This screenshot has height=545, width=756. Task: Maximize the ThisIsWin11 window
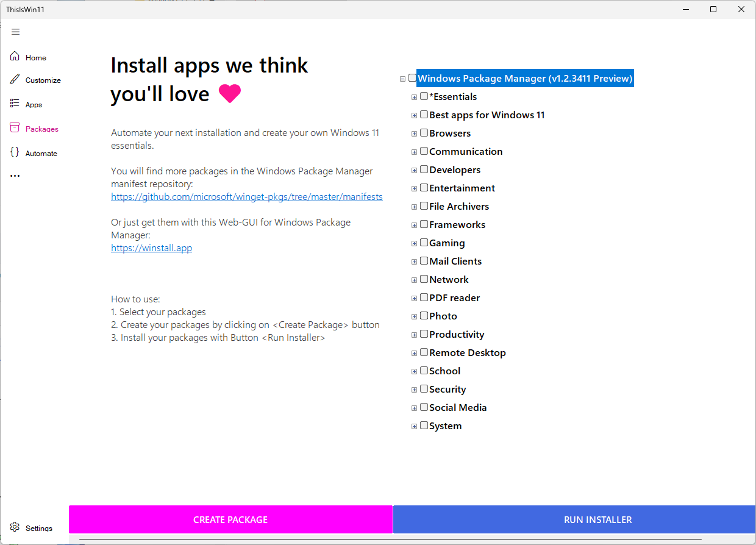point(713,9)
